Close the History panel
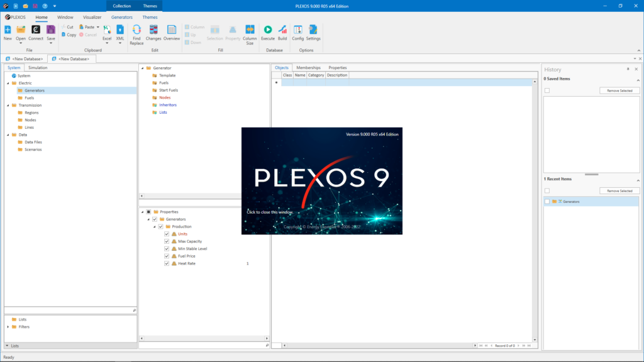The height and width of the screenshot is (362, 644). [x=636, y=69]
